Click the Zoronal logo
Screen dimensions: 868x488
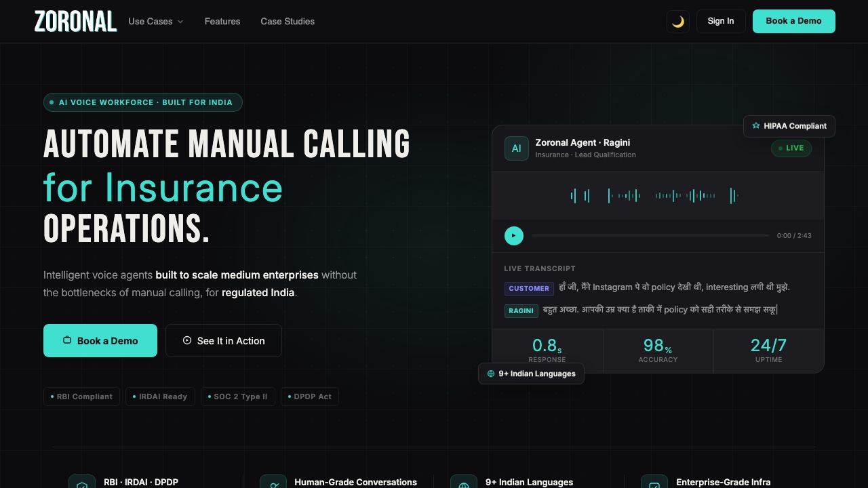(x=75, y=22)
